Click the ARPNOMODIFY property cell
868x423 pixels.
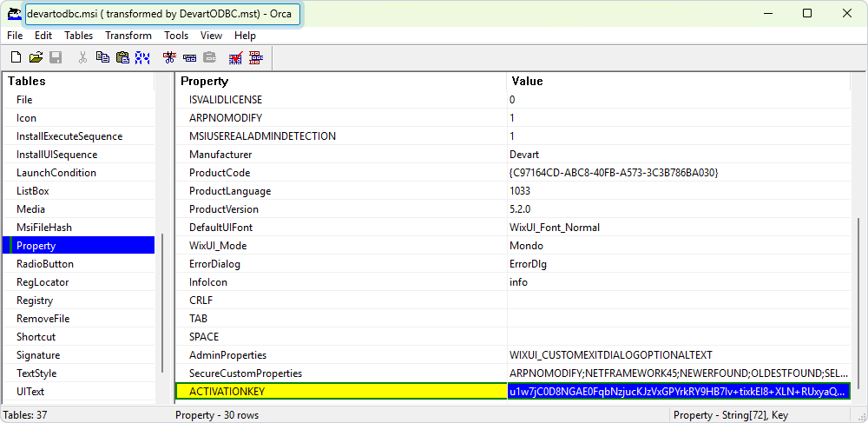tap(341, 118)
